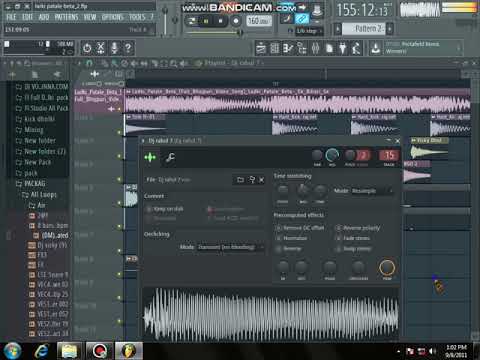Click the microphone recording icon
The image size is (480, 360).
(x=114, y=48)
